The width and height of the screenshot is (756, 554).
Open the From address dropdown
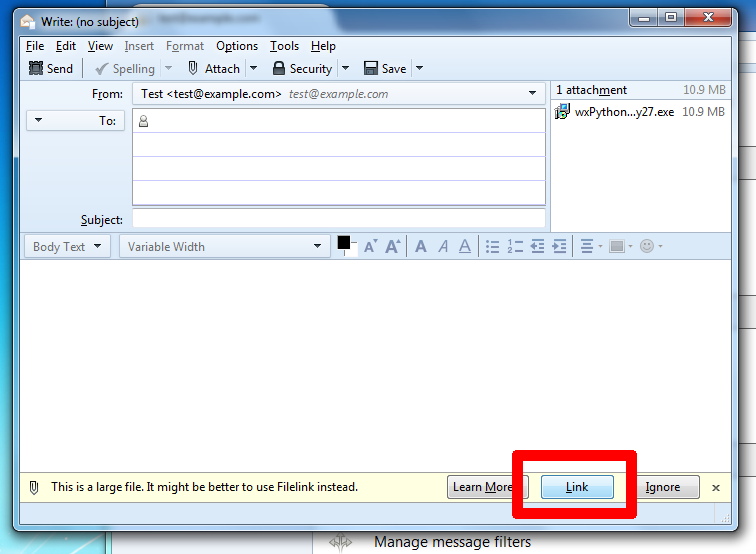532,94
